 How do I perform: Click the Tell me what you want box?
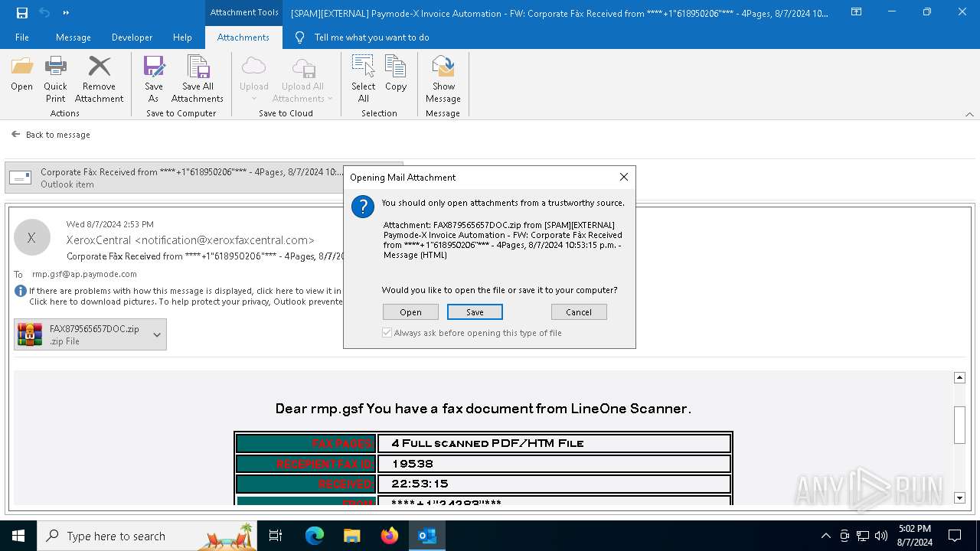pyautogui.click(x=371, y=37)
